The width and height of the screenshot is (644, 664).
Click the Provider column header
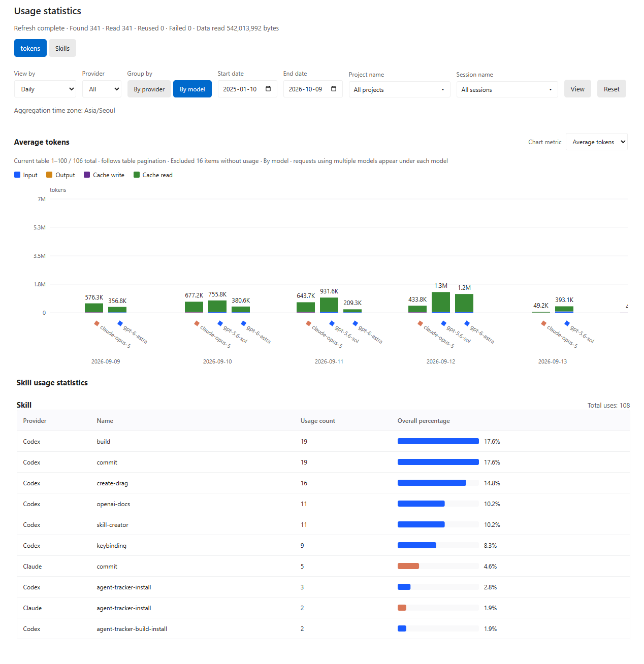coord(35,421)
